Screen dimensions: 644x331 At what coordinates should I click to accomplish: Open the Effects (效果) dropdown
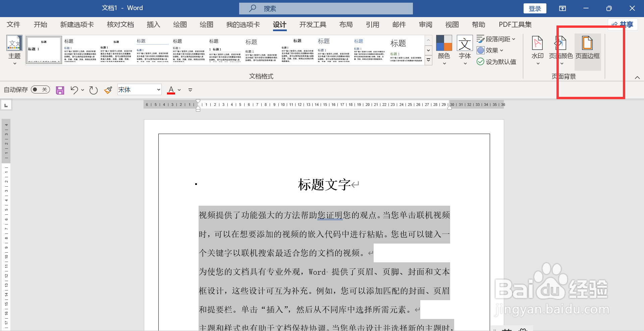pyautogui.click(x=490, y=50)
